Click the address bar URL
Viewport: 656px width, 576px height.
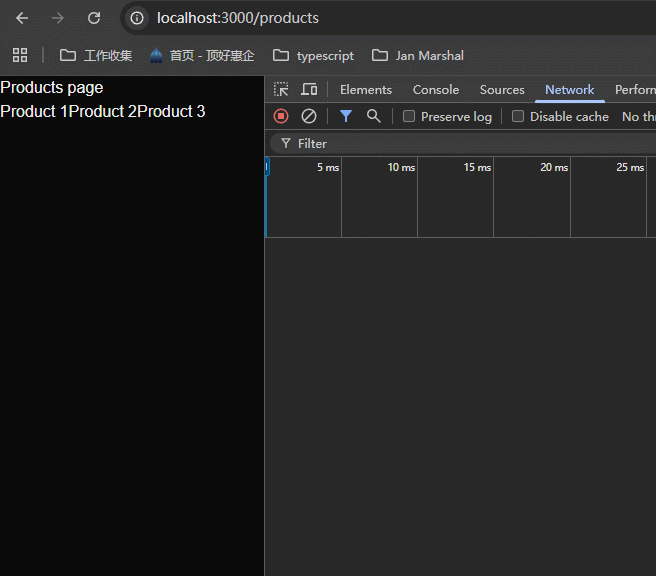(x=238, y=18)
